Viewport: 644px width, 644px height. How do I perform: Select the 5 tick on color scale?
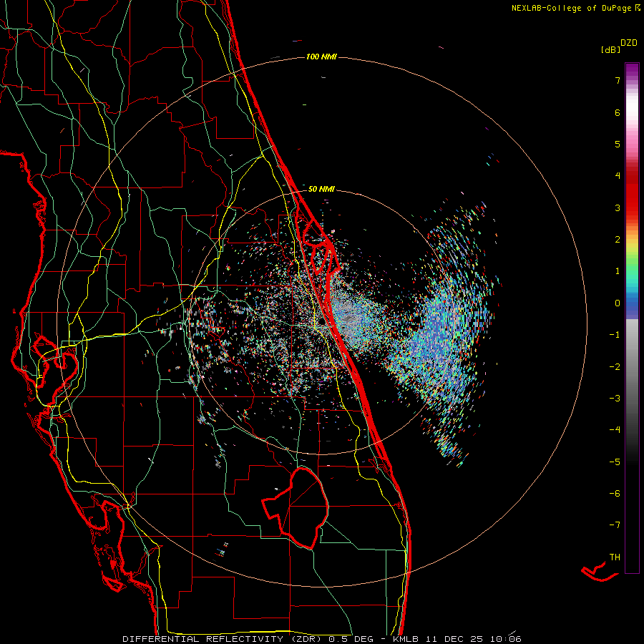click(x=618, y=144)
